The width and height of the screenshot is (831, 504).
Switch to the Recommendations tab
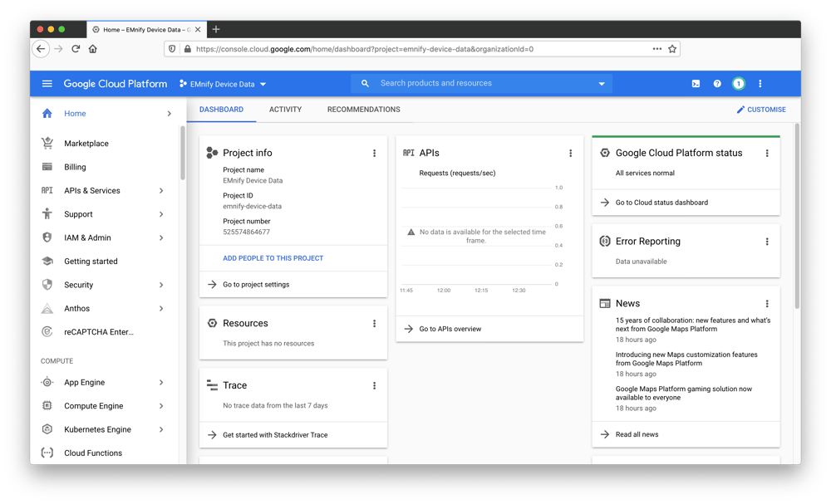[x=364, y=110]
